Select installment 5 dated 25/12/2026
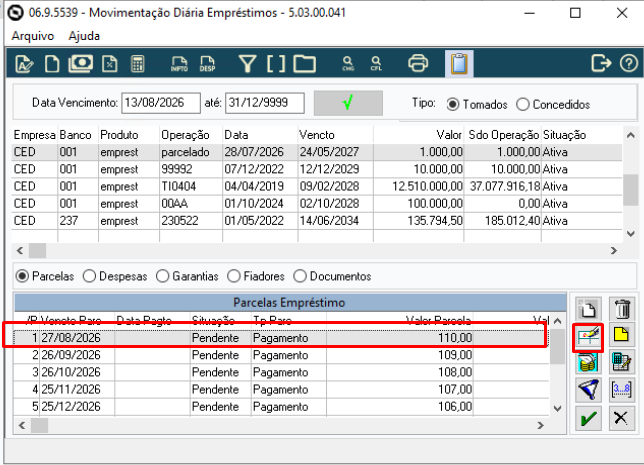 281,407
